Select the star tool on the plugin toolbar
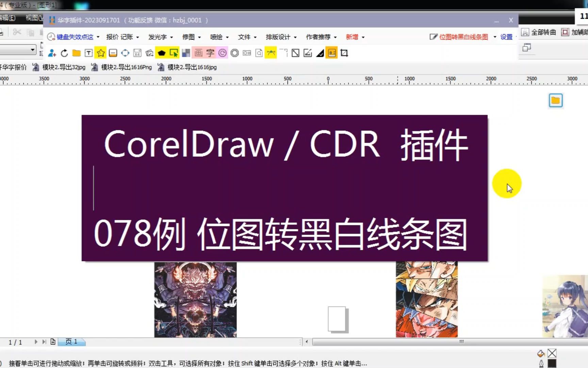 [100, 53]
